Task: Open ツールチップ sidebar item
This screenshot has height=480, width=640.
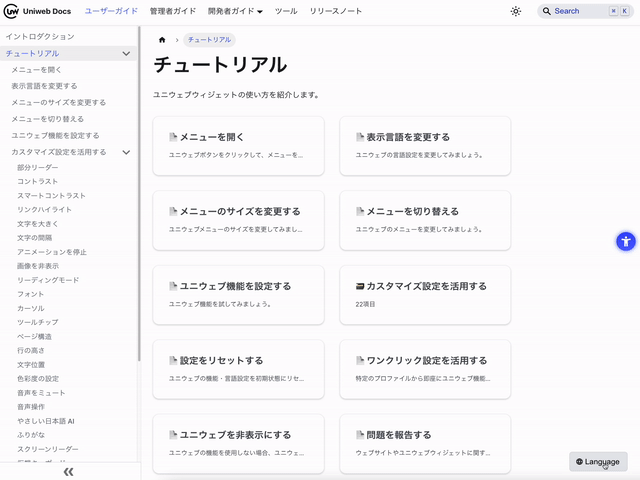Action: coord(38,322)
